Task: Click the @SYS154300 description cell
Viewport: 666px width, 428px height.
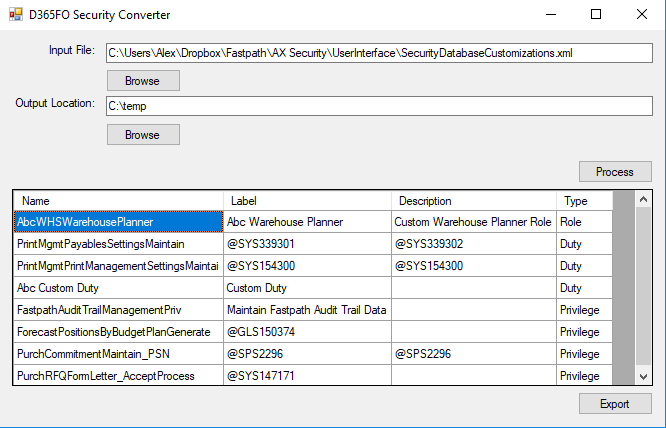Action: coord(474,266)
